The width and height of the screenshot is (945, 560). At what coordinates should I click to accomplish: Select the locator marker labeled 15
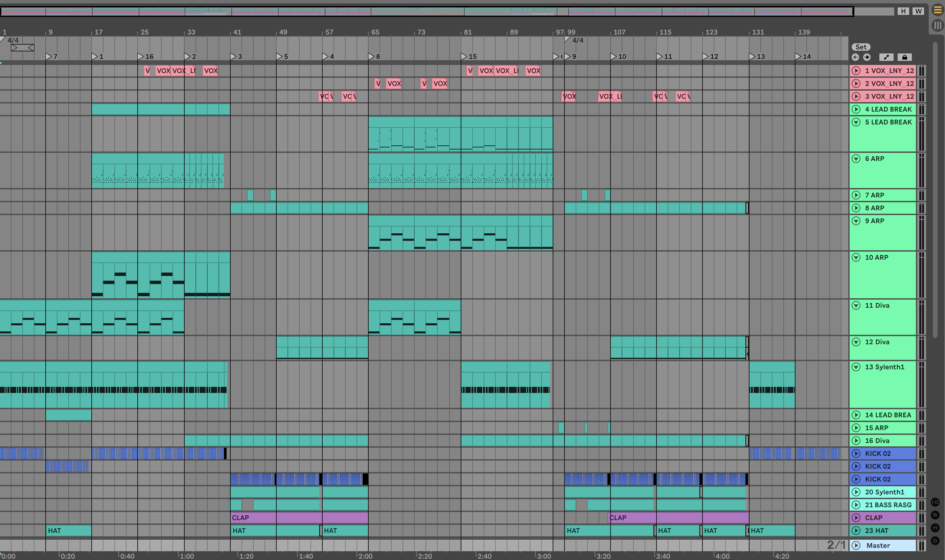click(x=464, y=56)
